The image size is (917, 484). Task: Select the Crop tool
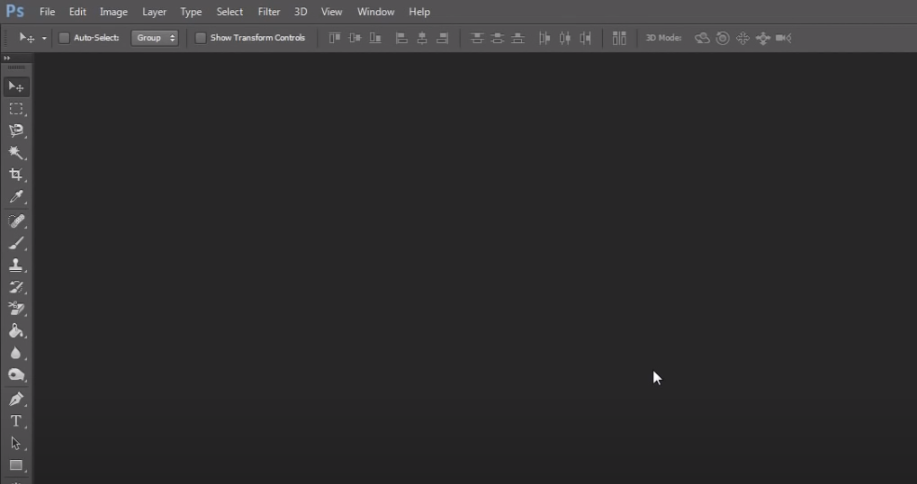tap(16, 174)
